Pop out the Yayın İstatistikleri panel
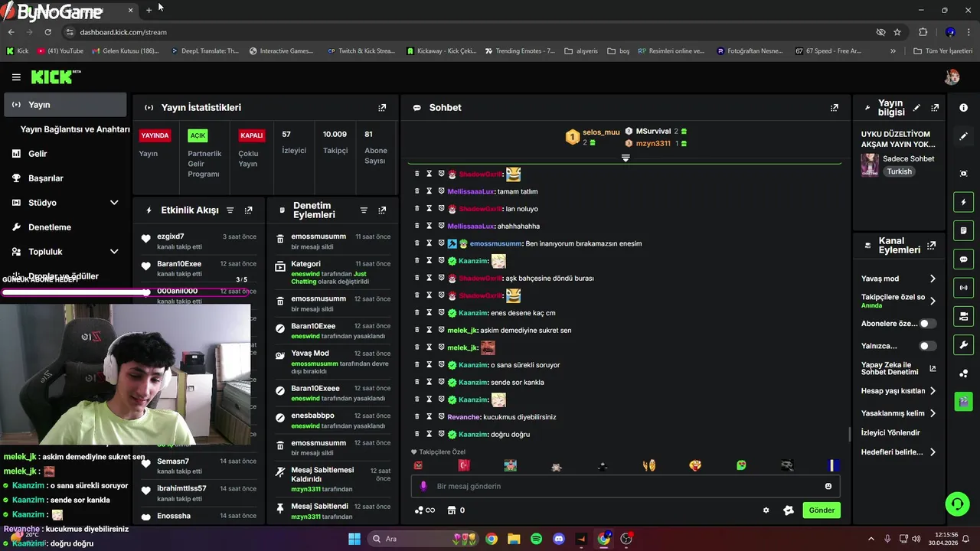This screenshot has height=551, width=980. click(382, 108)
